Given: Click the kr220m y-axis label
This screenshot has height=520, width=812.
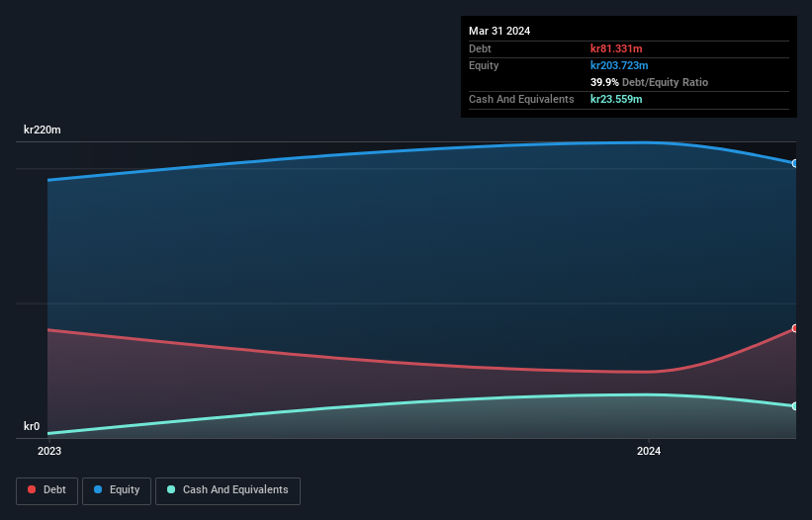Looking at the screenshot, I should click(x=42, y=130).
